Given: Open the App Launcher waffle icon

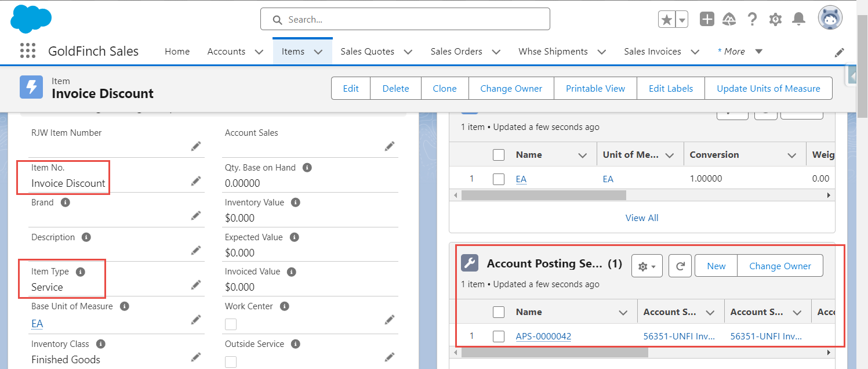Looking at the screenshot, I should click(x=28, y=51).
